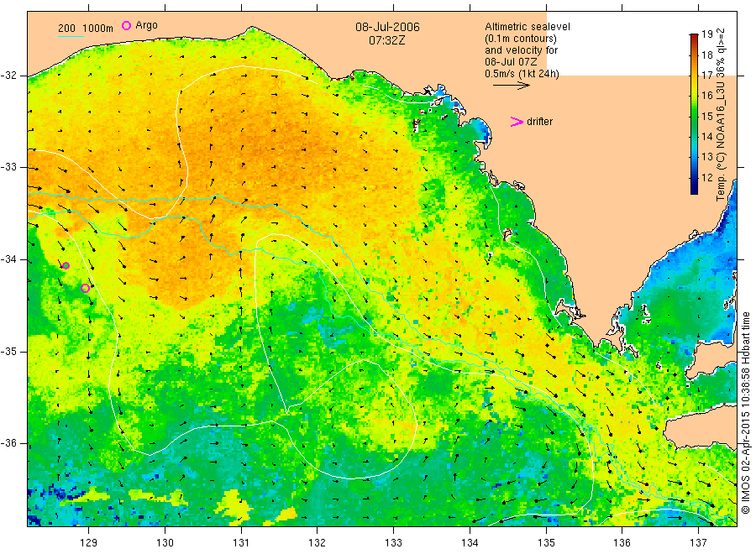Click the cyan 200m isobath legend line

pos(71,36)
